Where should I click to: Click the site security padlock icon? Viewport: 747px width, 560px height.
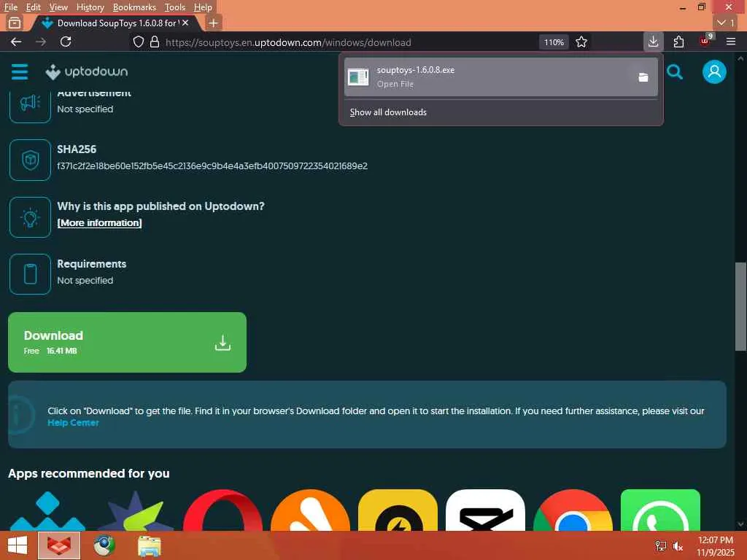(x=155, y=42)
